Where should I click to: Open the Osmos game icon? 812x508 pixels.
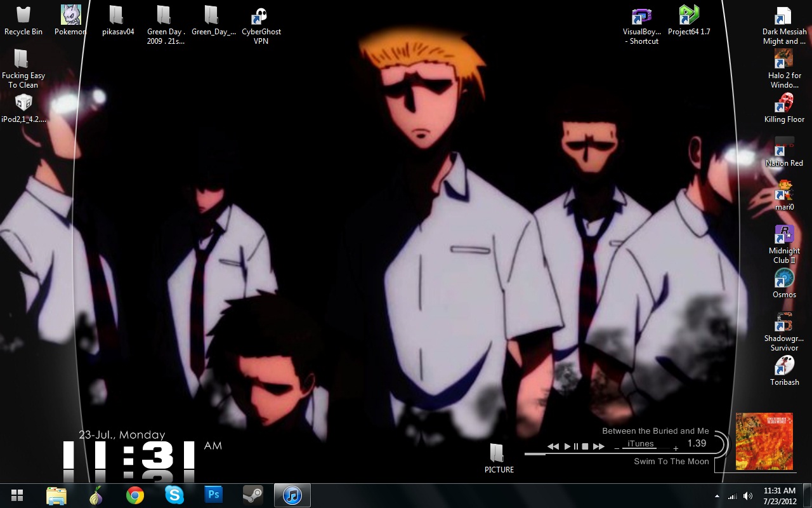(784, 278)
